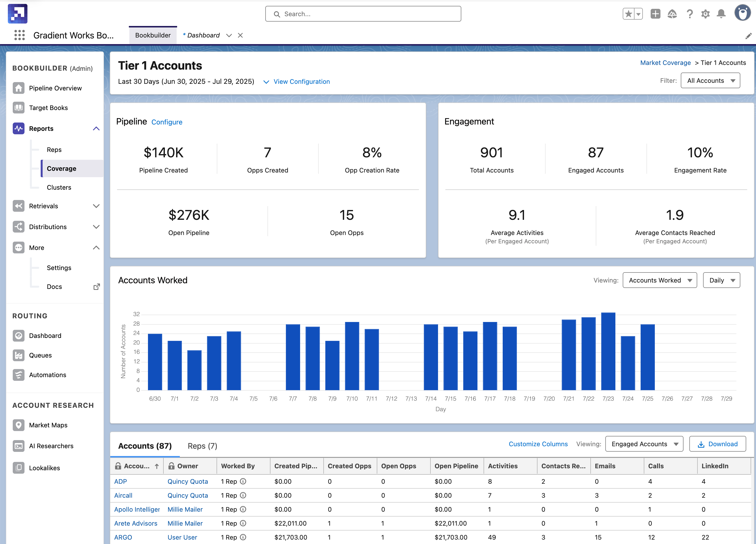Click the Activities column header
The width and height of the screenshot is (756, 544).
coord(510,466)
